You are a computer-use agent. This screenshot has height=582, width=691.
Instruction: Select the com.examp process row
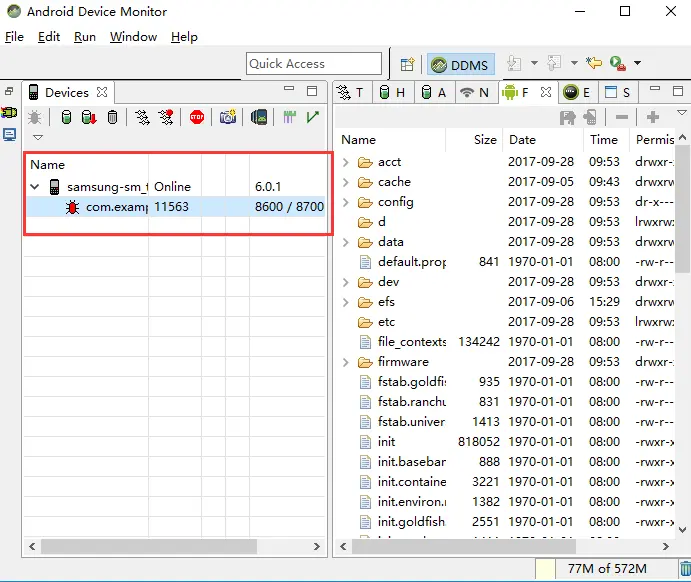click(176, 207)
